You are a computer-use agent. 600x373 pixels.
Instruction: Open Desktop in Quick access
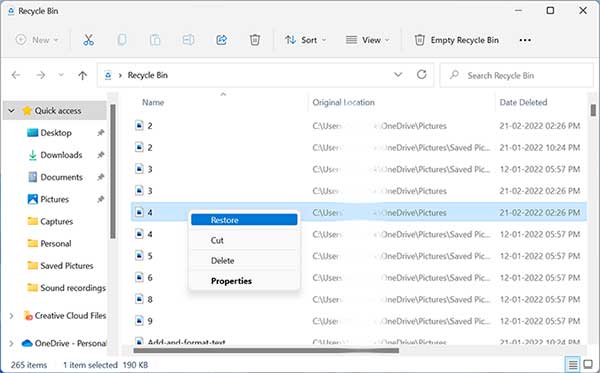(56, 133)
